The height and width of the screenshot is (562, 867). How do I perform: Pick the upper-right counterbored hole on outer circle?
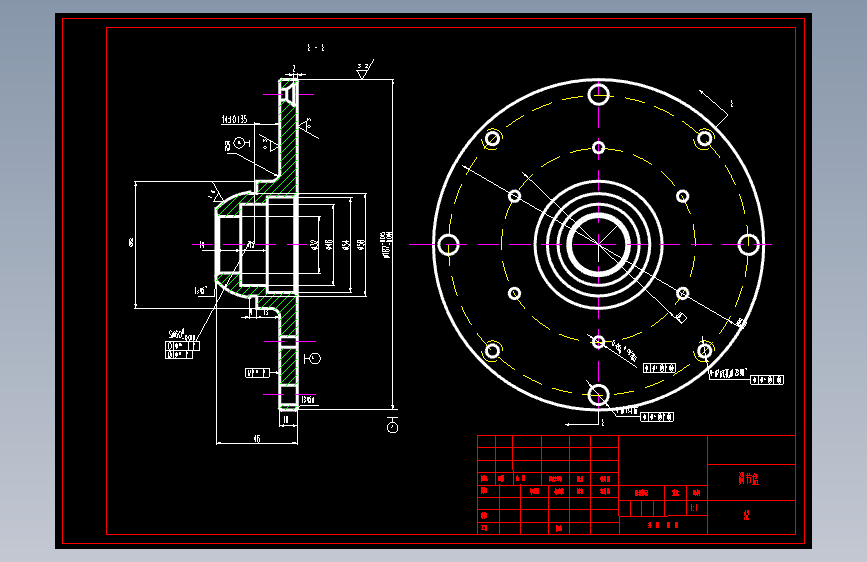pyautogui.click(x=704, y=138)
